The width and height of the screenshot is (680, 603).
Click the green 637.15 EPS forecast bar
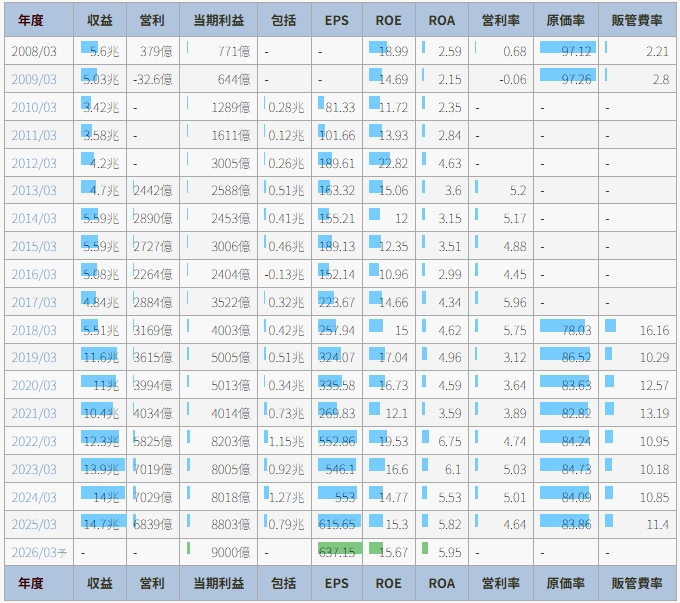click(337, 551)
